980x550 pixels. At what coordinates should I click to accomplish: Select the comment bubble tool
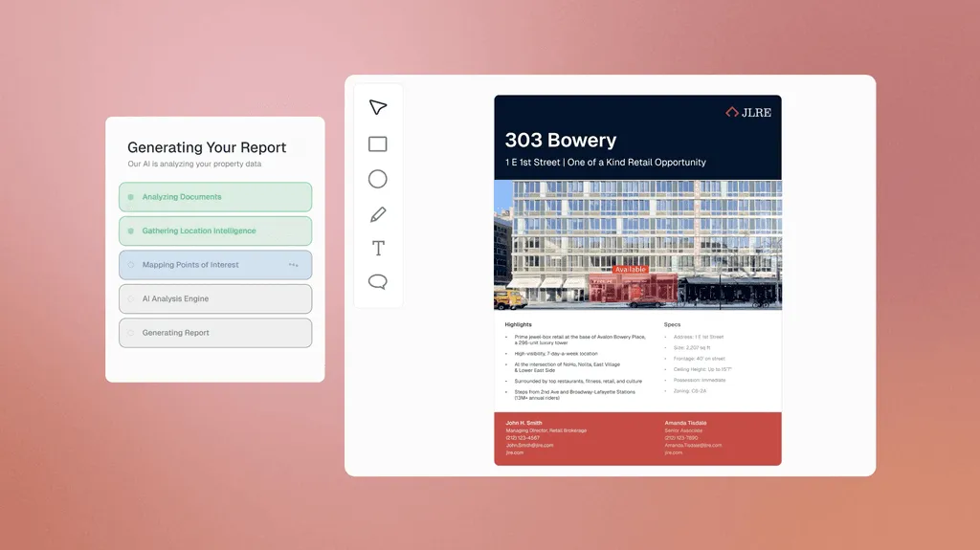[377, 282]
